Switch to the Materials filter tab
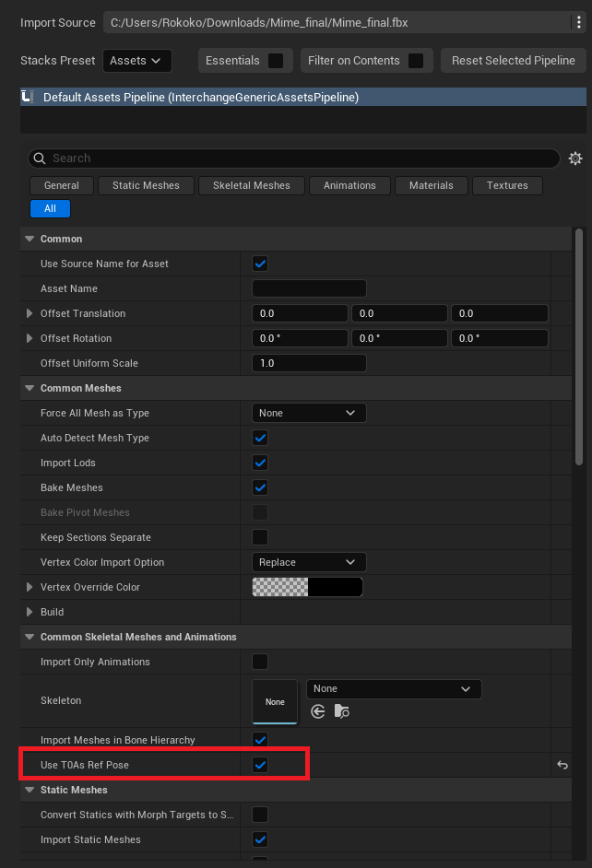The image size is (592, 868). (431, 185)
